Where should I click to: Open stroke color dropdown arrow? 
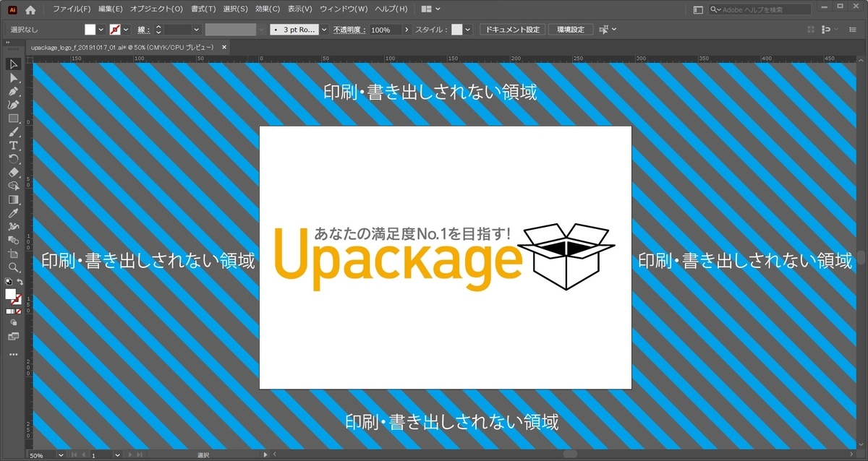pyautogui.click(x=127, y=30)
